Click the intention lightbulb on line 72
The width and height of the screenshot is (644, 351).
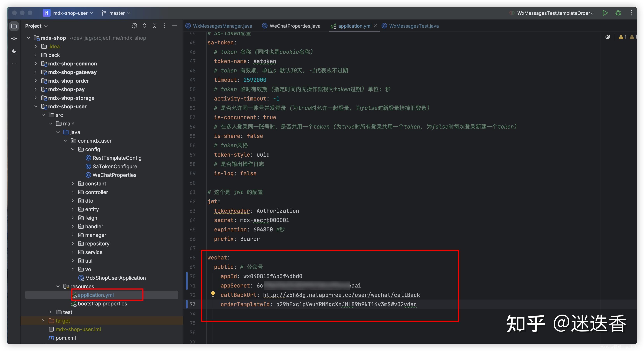pos(213,294)
